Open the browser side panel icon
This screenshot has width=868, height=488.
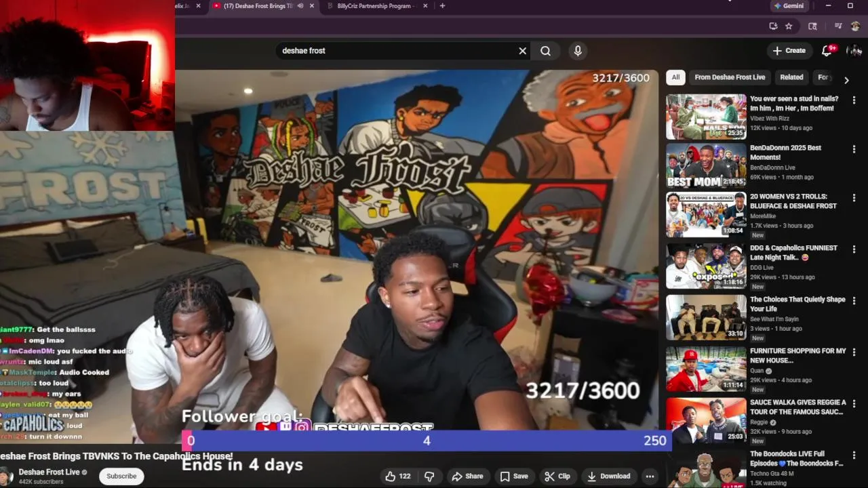point(812,26)
